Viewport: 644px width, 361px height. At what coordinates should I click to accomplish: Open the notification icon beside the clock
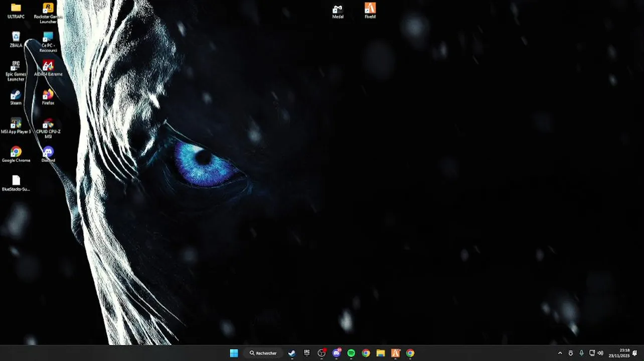tap(635, 353)
